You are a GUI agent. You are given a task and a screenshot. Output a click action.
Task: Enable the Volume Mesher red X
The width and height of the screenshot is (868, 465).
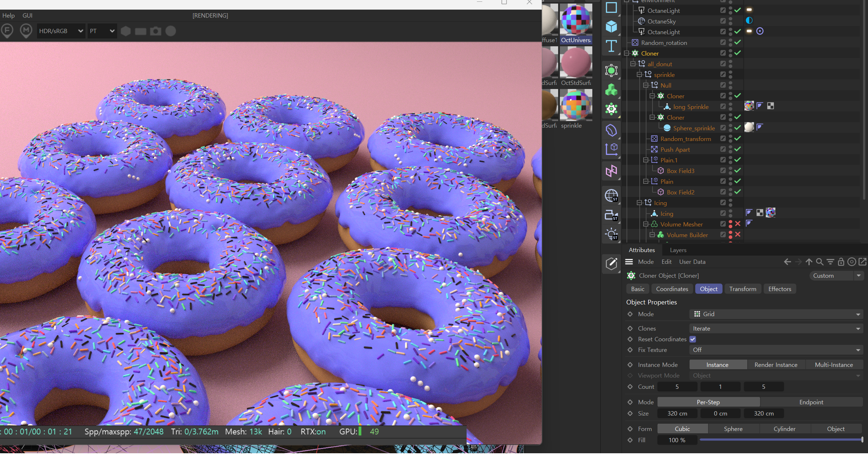point(738,224)
